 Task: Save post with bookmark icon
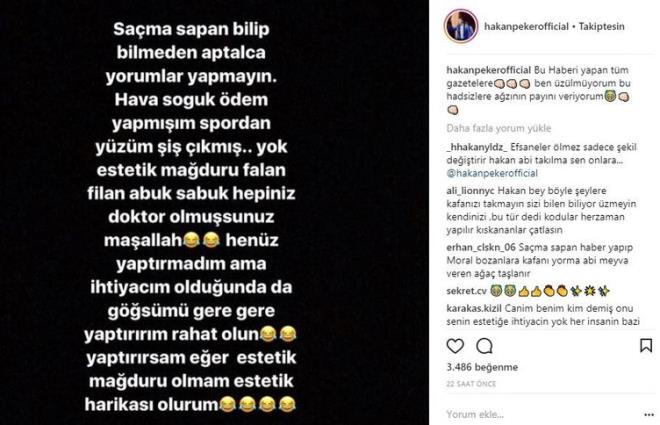pos(646,345)
